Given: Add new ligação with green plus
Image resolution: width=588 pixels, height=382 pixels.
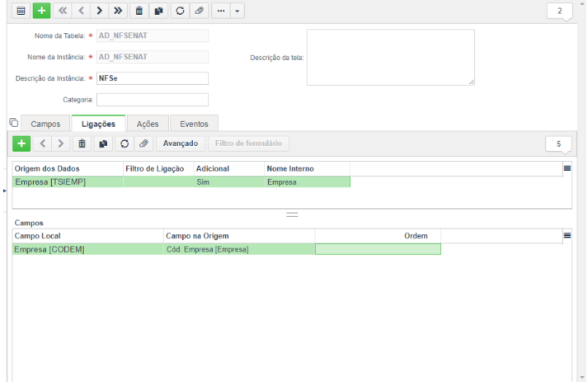Looking at the screenshot, I should pyautogui.click(x=21, y=144).
